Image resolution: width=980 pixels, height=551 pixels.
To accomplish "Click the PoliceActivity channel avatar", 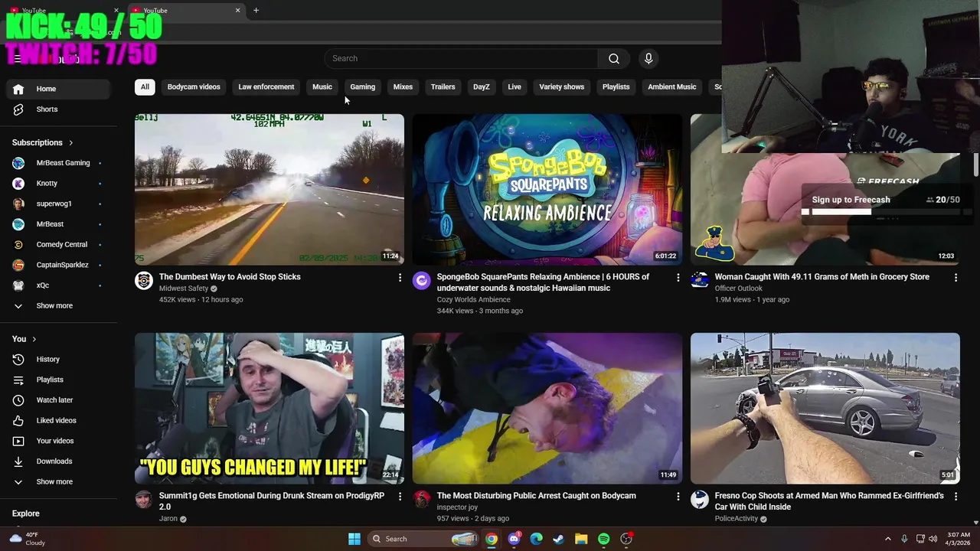I will [700, 500].
